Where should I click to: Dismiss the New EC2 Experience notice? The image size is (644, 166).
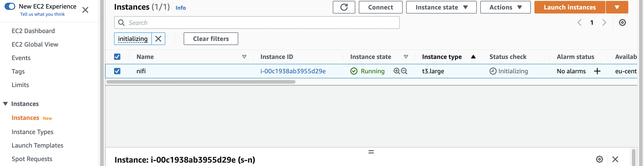tap(85, 10)
